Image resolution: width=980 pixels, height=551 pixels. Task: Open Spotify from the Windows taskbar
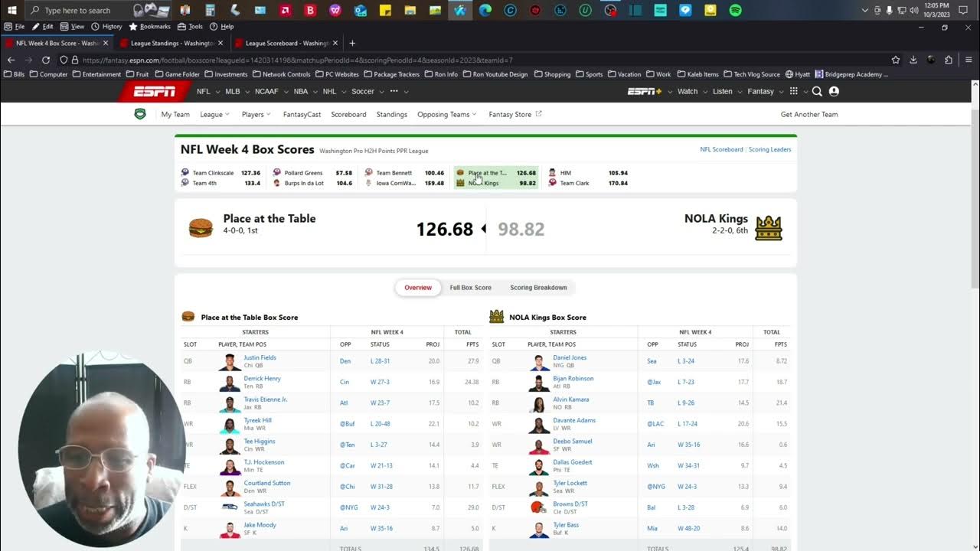735,10
